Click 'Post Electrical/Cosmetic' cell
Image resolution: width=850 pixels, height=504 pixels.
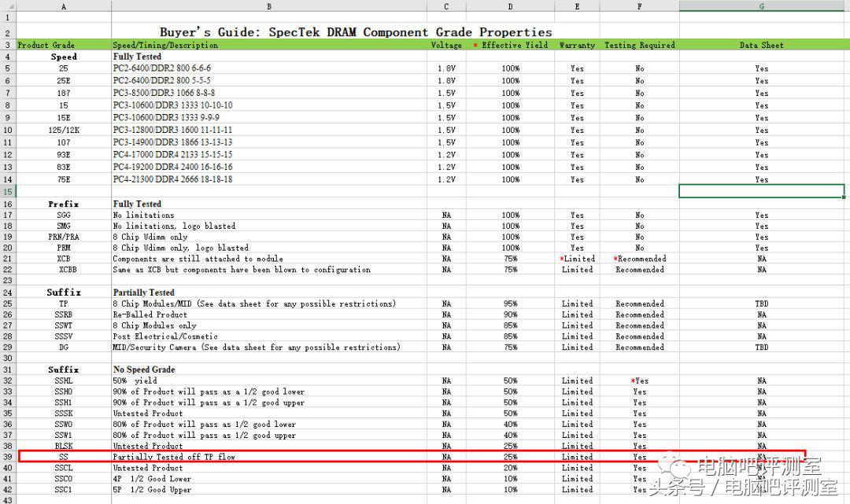coord(269,337)
